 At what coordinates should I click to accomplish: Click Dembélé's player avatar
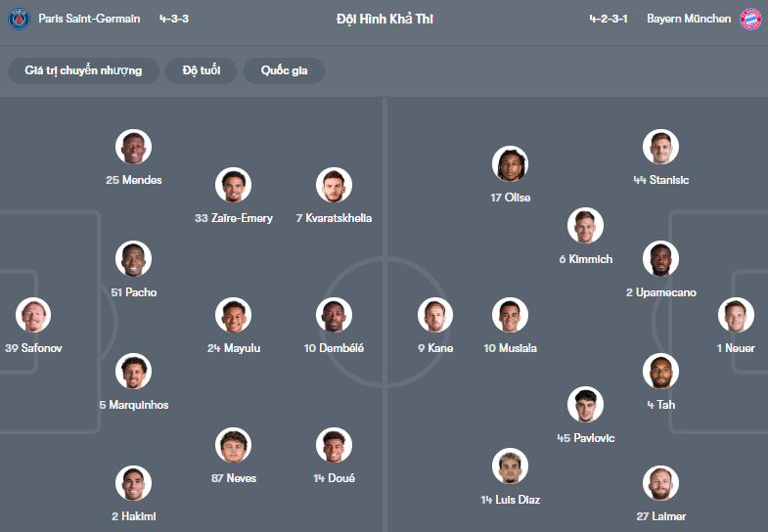coord(334,315)
